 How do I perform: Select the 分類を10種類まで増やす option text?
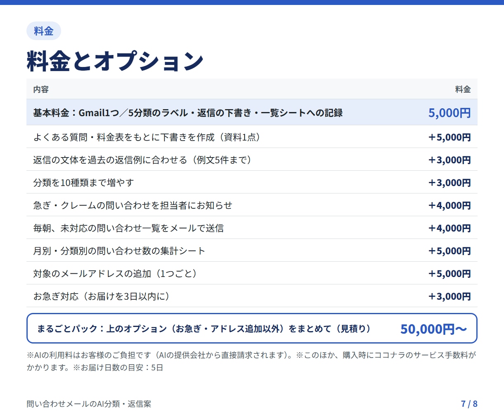pos(83,183)
